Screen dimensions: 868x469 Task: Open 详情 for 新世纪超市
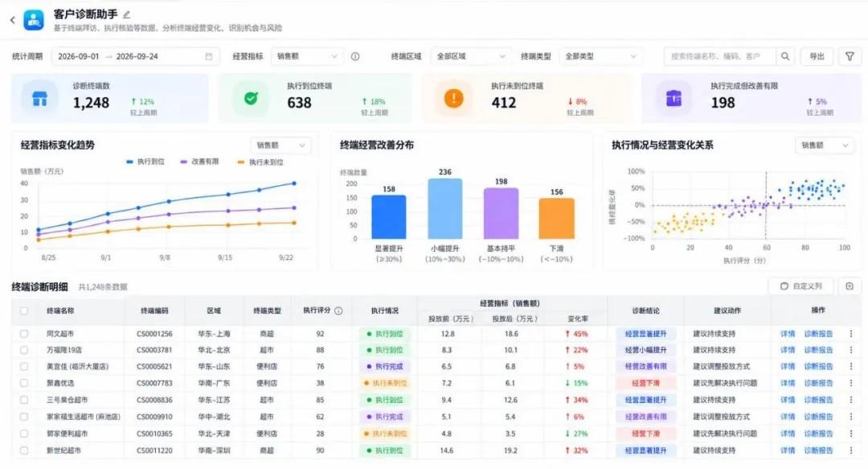788,450
